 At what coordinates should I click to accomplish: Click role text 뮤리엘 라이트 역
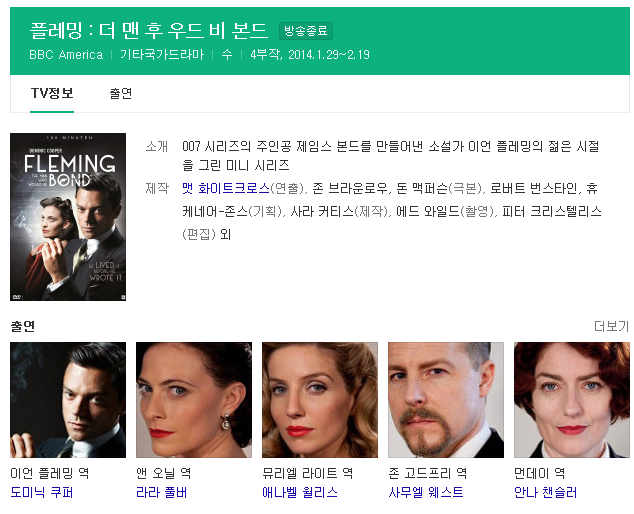pyautogui.click(x=308, y=473)
